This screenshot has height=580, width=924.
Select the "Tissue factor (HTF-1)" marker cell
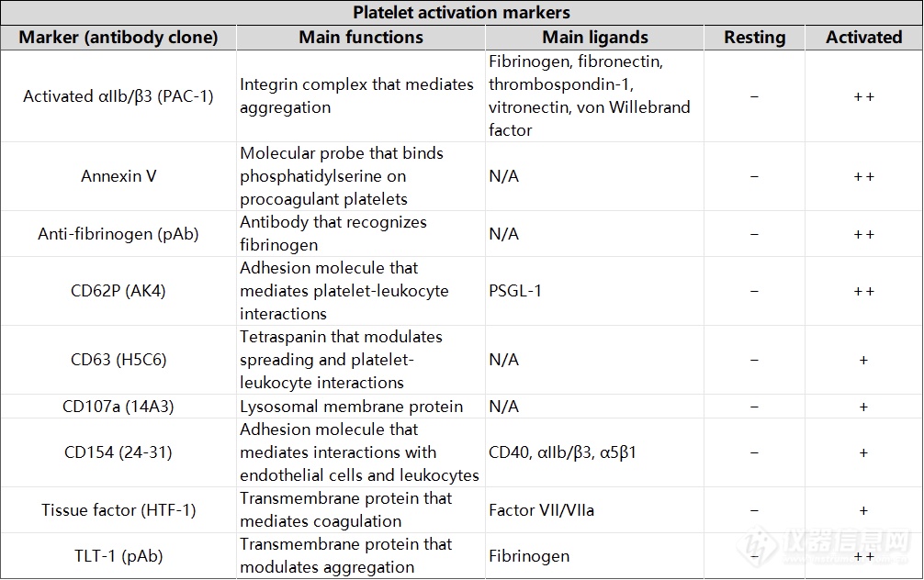pos(118,510)
